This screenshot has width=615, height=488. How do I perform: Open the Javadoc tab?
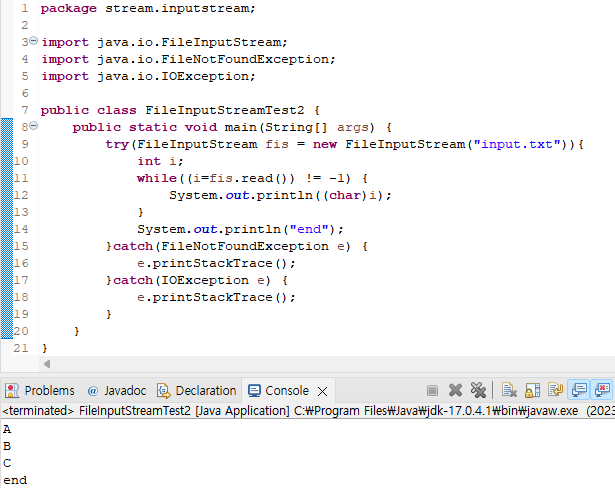(x=117, y=391)
